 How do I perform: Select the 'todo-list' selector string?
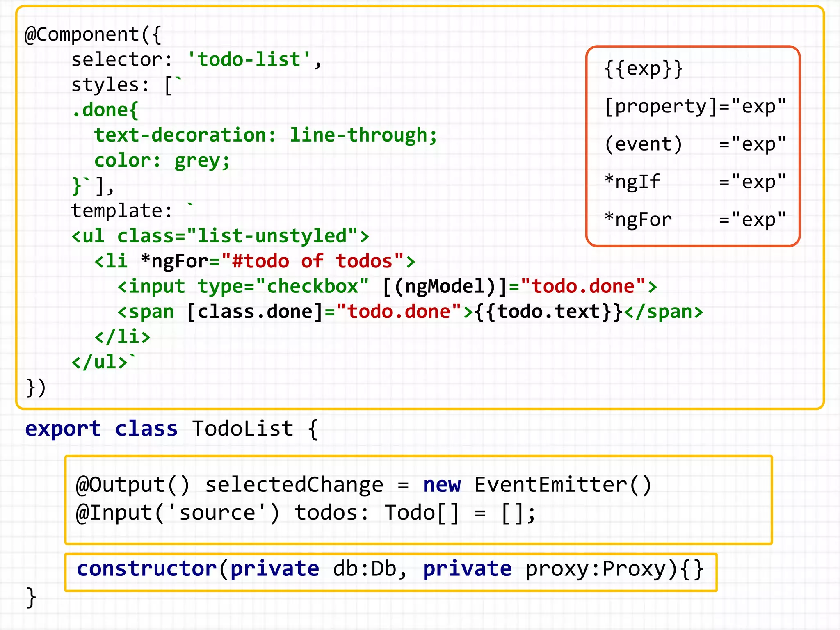click(249, 59)
